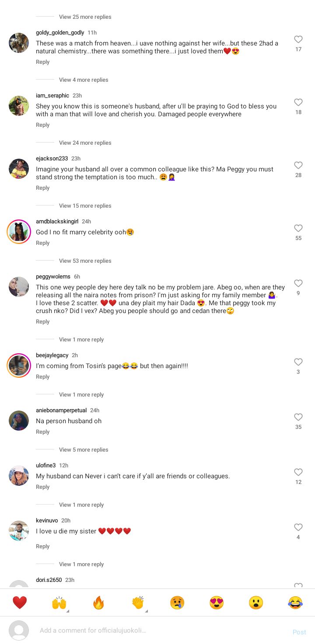Viewport: 315px width, 644px height.
Task: Tap the fire emoji reaction
Action: (98, 603)
